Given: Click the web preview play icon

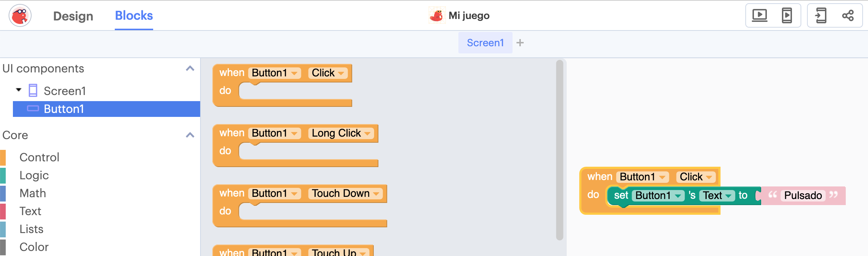Looking at the screenshot, I should 759,16.
